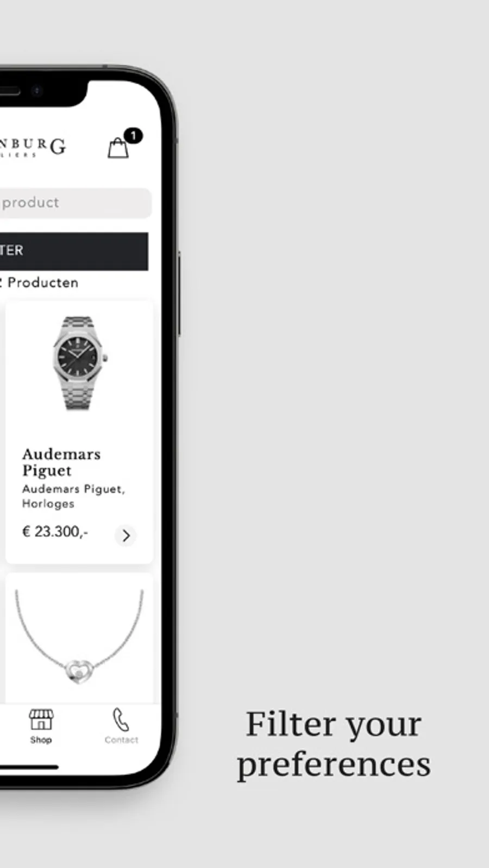This screenshot has width=489, height=868.
Task: Expand the Audemars Piguet product with chevron arrow
Action: 126,536
